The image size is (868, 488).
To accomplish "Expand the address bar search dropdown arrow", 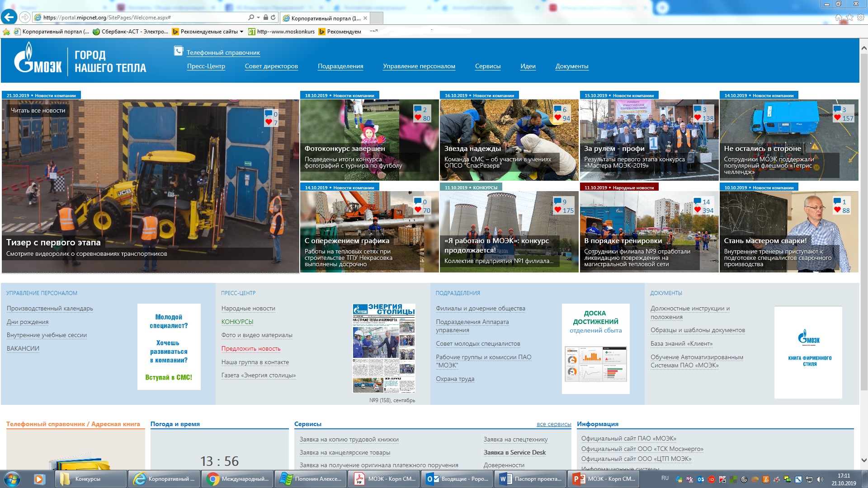I will coord(258,17).
